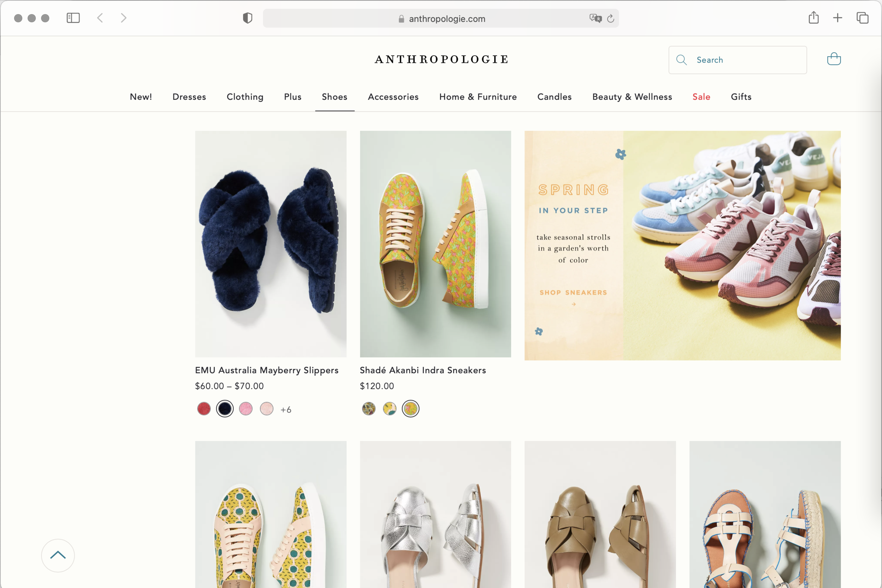Open the Sale menu tab
Screen dimensions: 882x588
(x=701, y=97)
